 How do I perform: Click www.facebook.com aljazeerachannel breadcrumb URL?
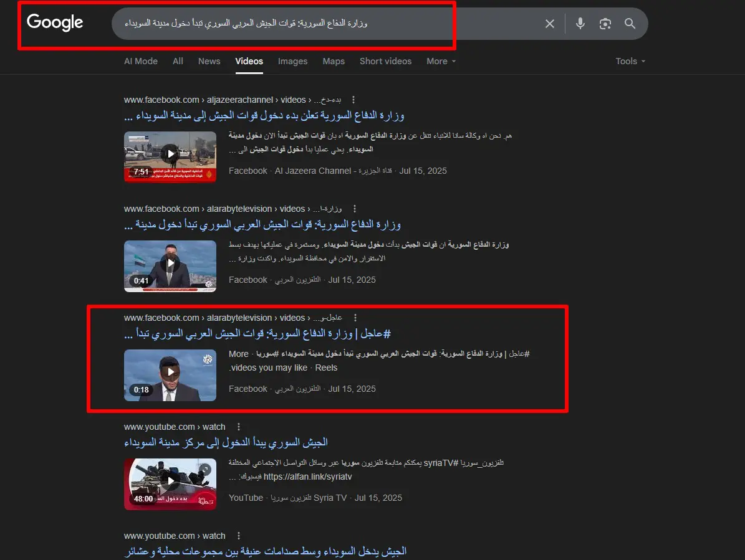233,100
